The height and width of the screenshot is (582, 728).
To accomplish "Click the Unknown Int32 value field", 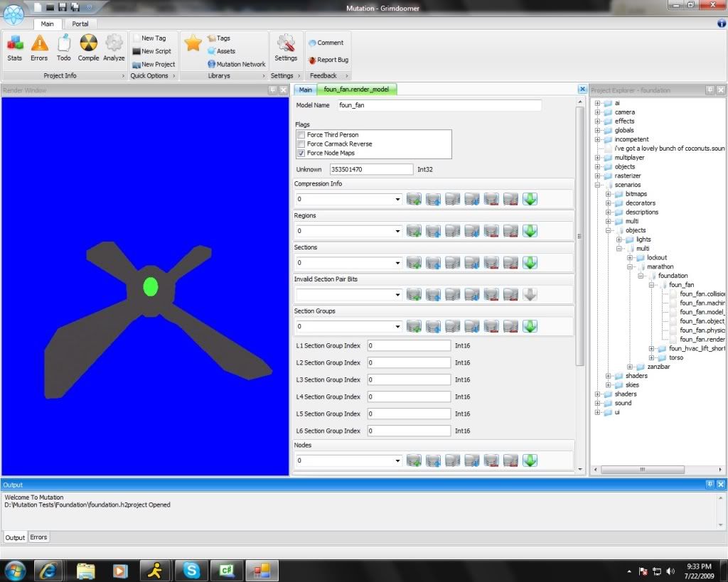I will coord(371,169).
